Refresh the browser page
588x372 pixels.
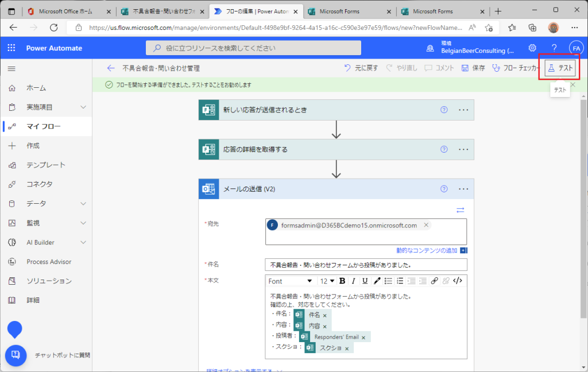54,28
